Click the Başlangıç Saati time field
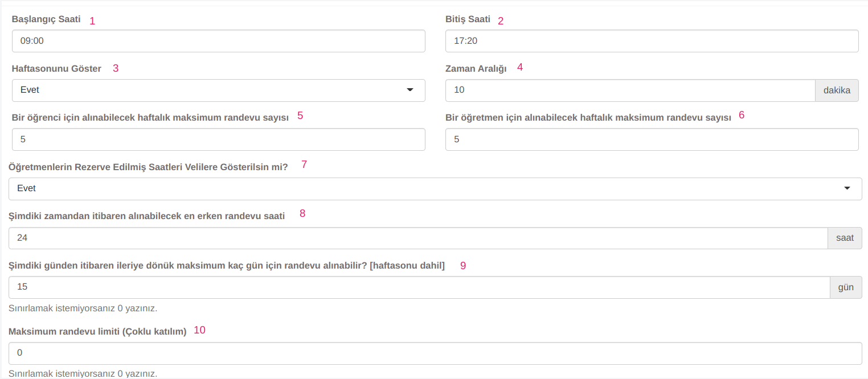 point(218,41)
